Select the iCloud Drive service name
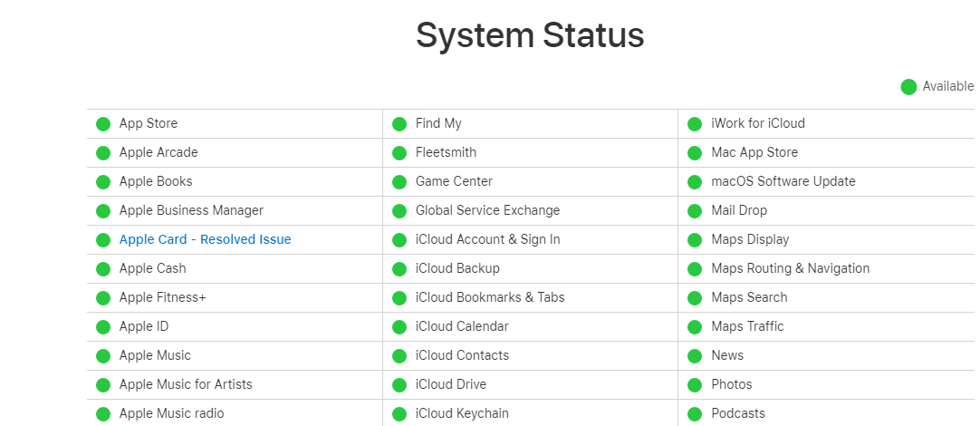Image resolution: width=980 pixels, height=426 pixels. point(451,384)
